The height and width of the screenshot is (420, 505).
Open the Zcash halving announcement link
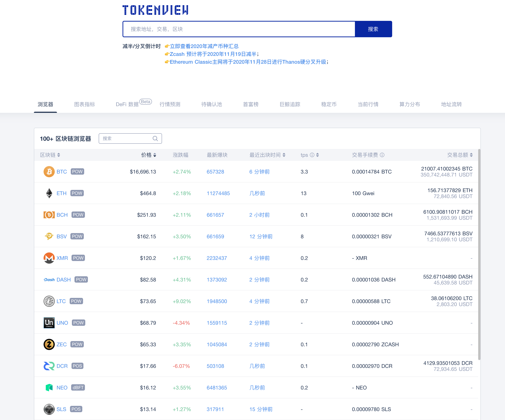(x=213, y=54)
